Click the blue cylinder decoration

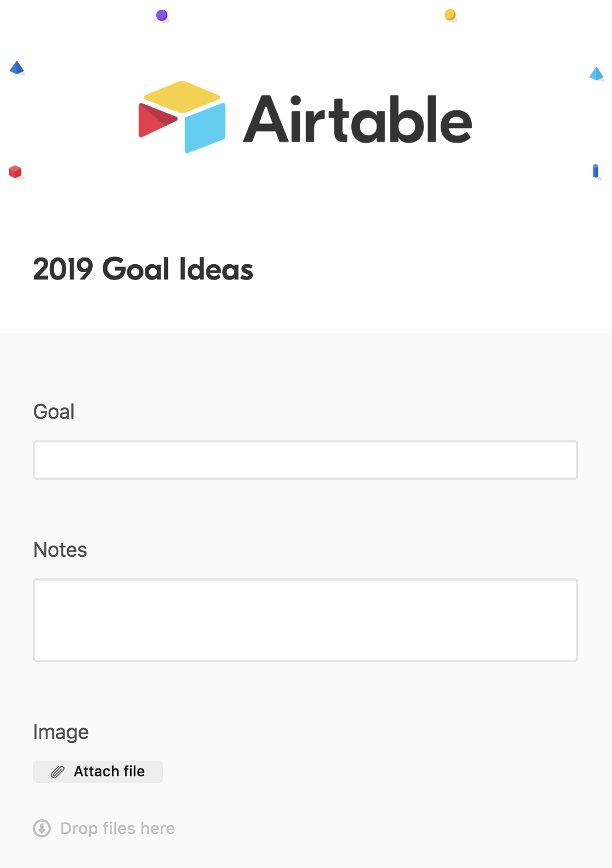click(x=596, y=171)
